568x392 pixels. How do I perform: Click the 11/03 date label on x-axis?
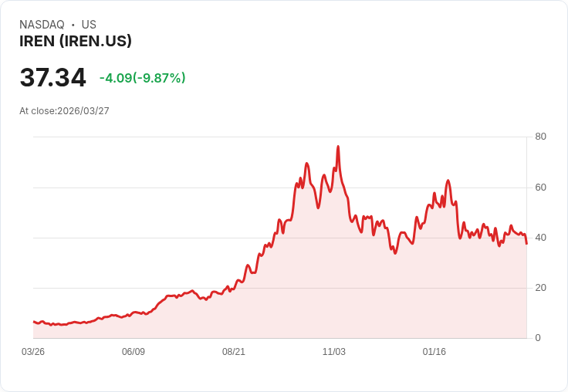[334, 352]
